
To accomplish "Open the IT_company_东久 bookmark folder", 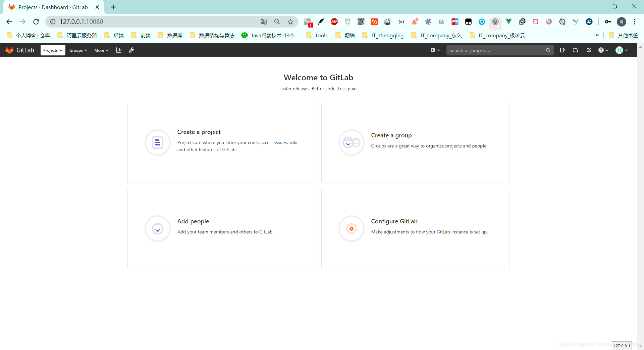I will point(437,35).
